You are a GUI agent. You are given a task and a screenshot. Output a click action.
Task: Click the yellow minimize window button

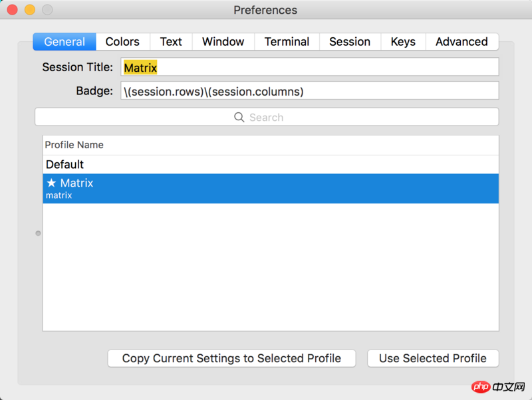[30, 10]
